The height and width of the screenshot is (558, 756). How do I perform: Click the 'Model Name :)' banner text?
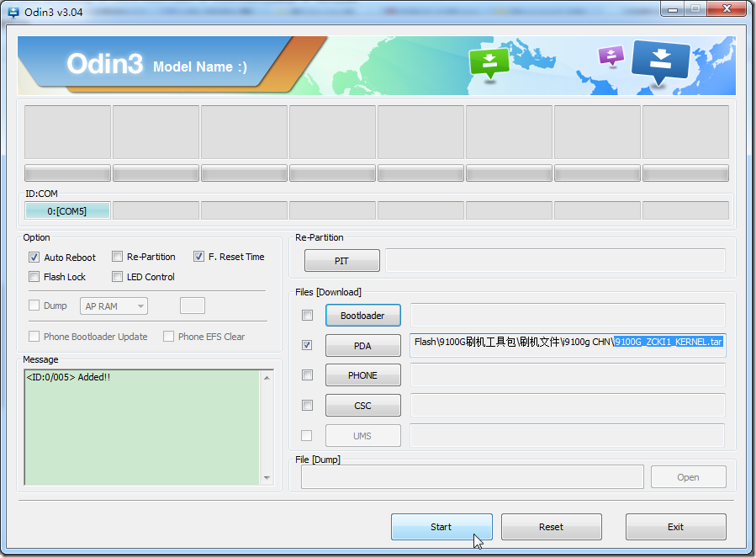[x=199, y=66]
